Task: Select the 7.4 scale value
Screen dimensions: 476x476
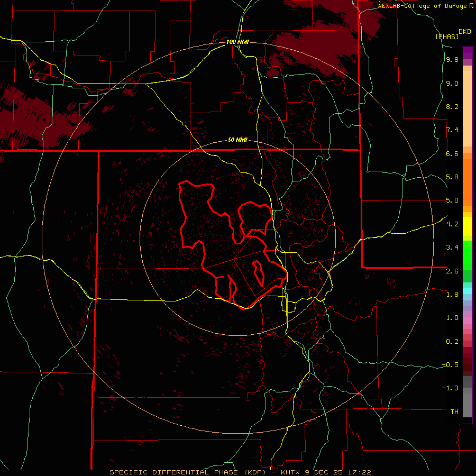Action: 452,130
